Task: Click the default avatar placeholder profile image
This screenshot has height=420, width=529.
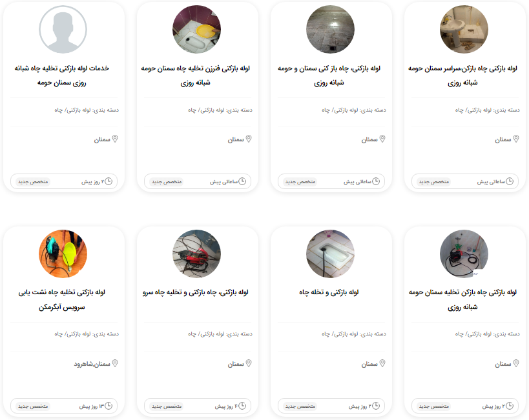Action: click(x=63, y=29)
